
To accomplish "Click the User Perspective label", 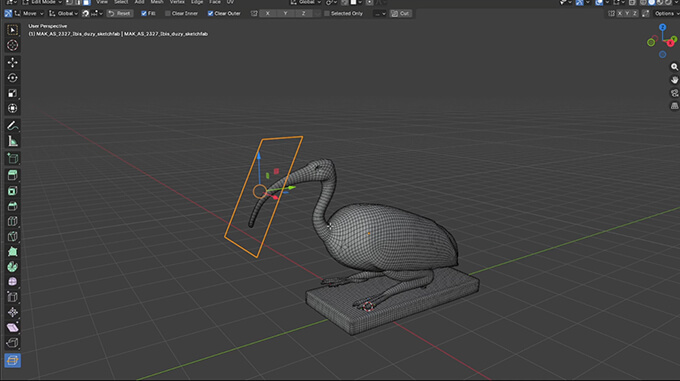I will click(48, 26).
